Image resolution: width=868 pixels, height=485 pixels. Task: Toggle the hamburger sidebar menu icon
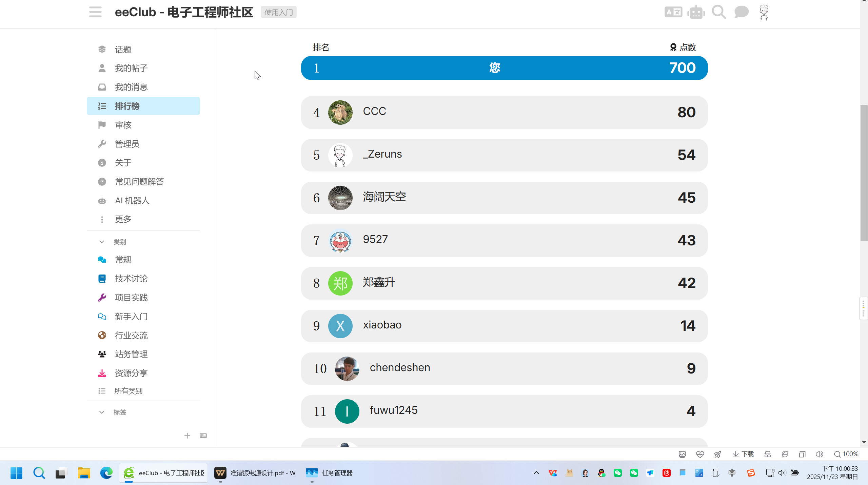[95, 12]
